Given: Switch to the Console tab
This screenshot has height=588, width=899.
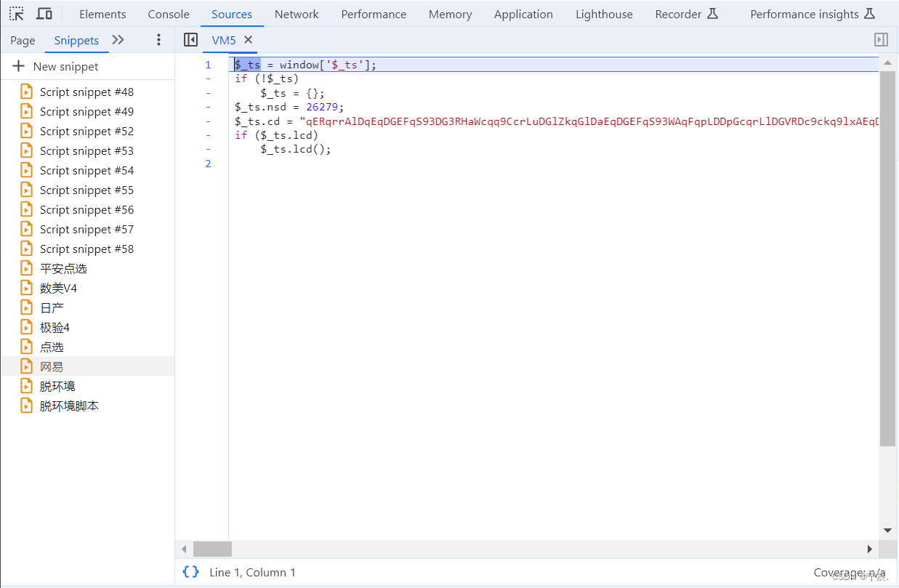Looking at the screenshot, I should coord(169,14).
